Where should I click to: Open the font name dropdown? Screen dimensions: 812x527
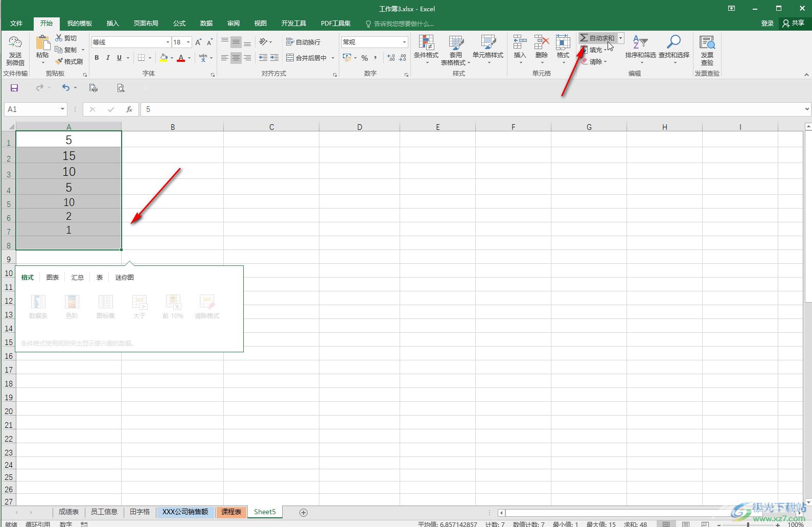point(168,42)
